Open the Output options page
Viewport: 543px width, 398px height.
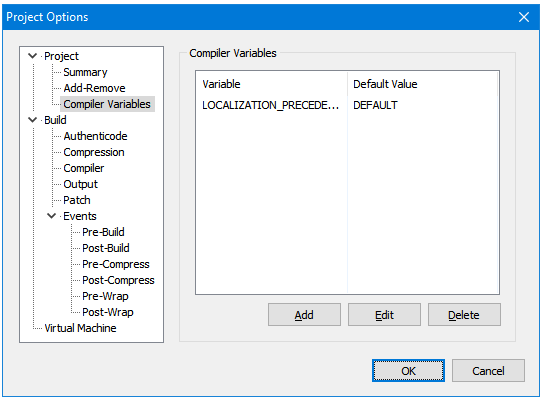(x=80, y=184)
